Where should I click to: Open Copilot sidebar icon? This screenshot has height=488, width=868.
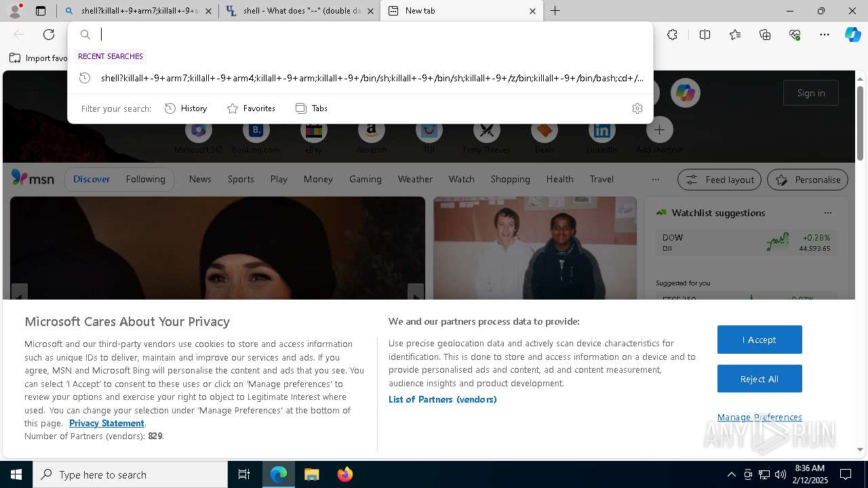pyautogui.click(x=852, y=35)
